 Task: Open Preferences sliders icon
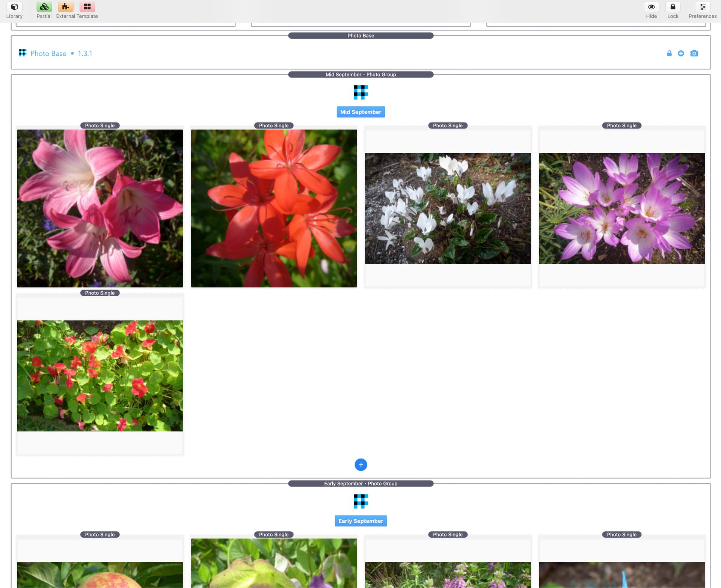(x=702, y=7)
